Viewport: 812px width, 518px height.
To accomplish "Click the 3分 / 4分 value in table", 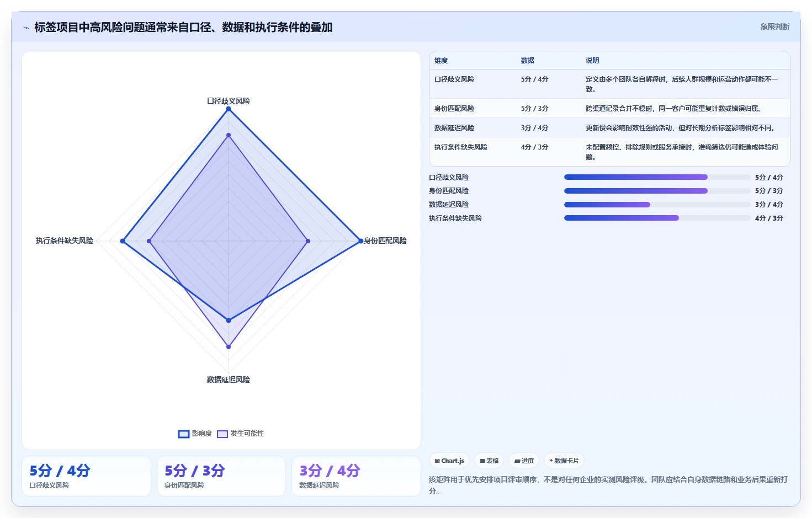I will [x=534, y=128].
